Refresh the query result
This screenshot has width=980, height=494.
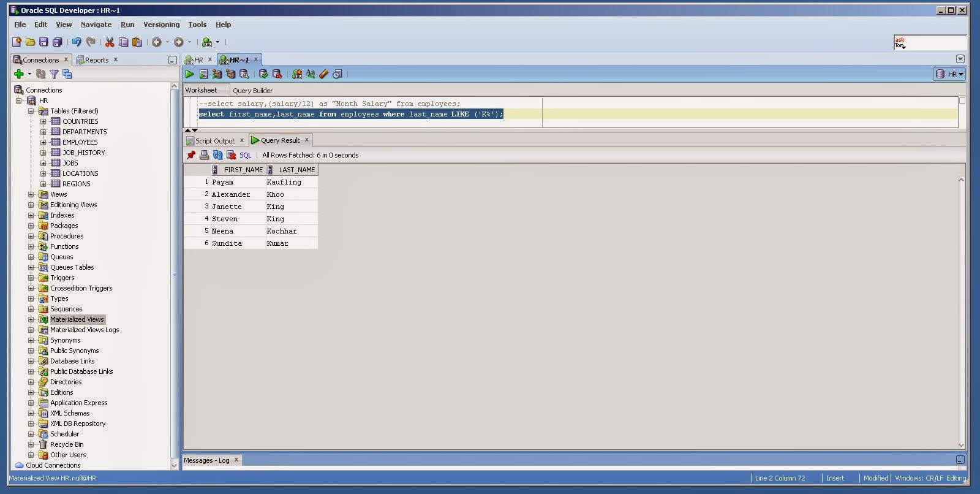pyautogui.click(x=218, y=155)
